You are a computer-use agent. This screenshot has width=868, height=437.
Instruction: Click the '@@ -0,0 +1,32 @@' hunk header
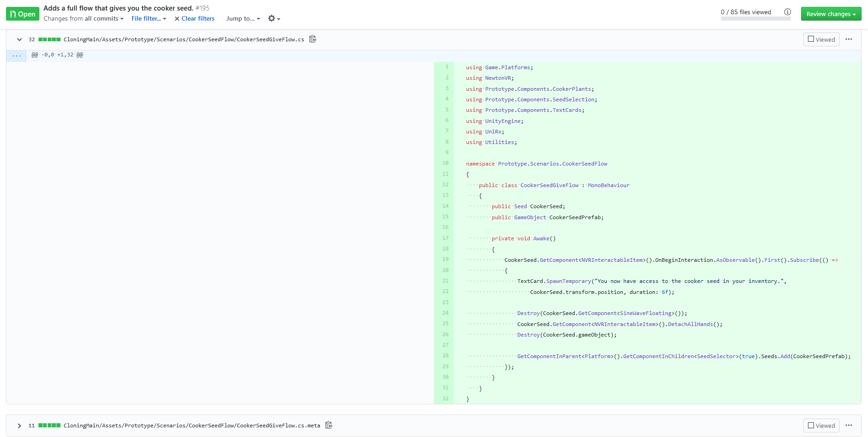pyautogui.click(x=57, y=55)
